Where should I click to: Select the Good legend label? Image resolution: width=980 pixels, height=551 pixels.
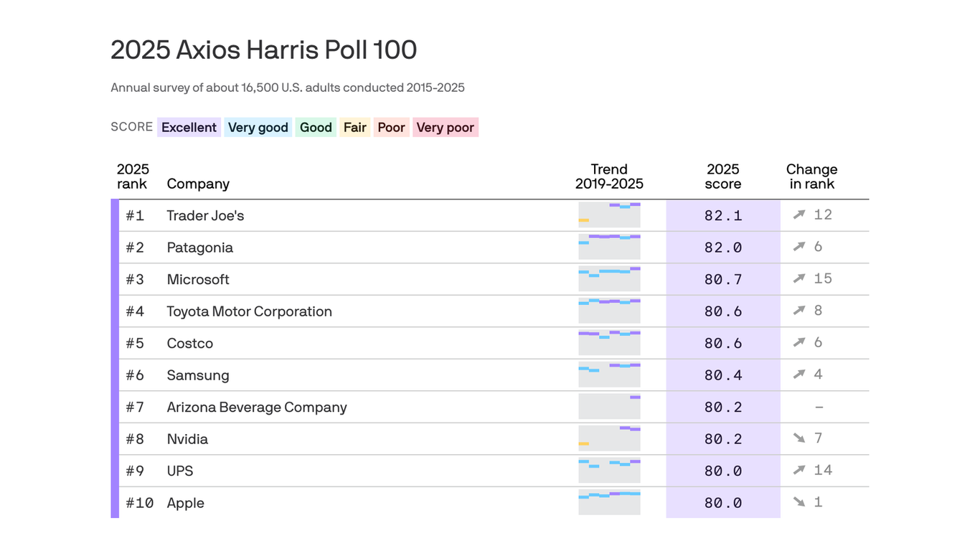(316, 127)
